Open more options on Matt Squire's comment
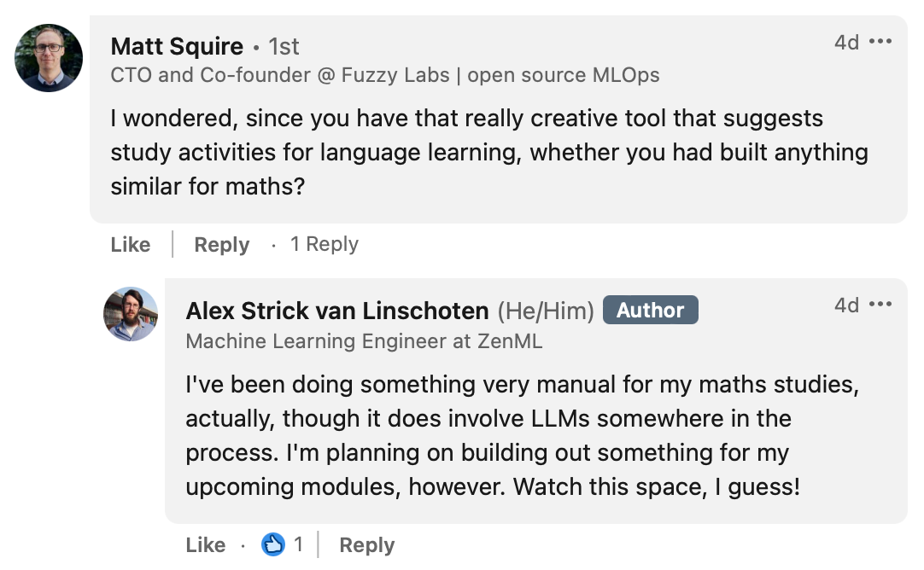The width and height of the screenshot is (924, 570). [880, 42]
